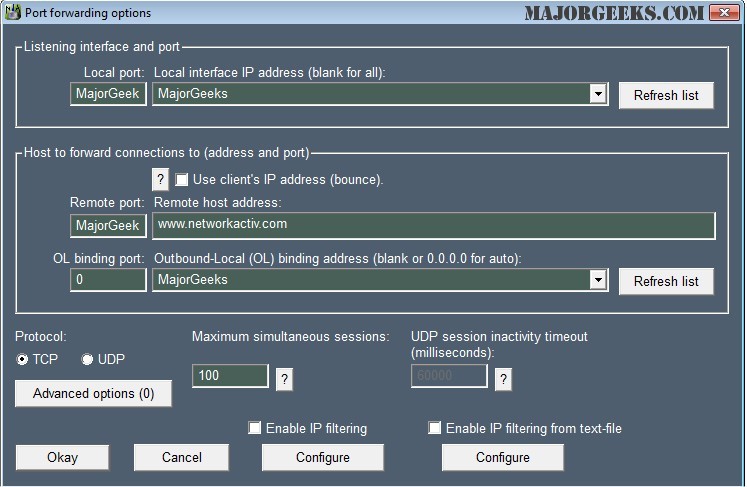Screen dimensions: 747x487
Task: Edit the maximum simultaneous sessions value
Action: click(x=230, y=376)
